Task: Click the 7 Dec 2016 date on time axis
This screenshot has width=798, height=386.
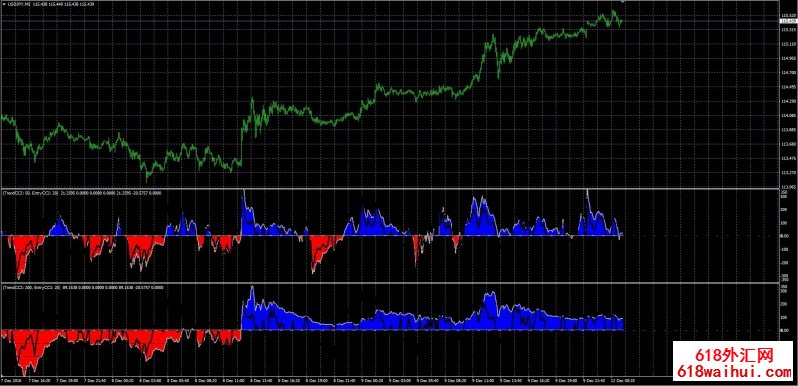Action: [10, 380]
